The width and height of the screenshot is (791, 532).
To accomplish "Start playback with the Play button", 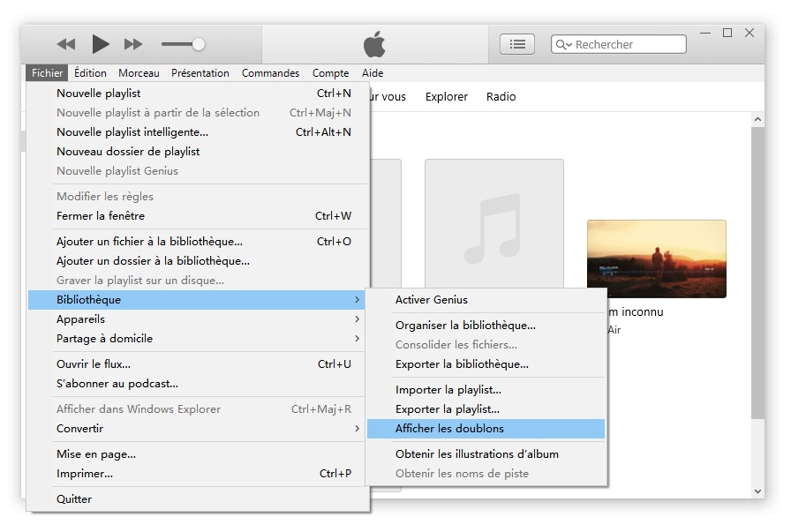I will [101, 44].
